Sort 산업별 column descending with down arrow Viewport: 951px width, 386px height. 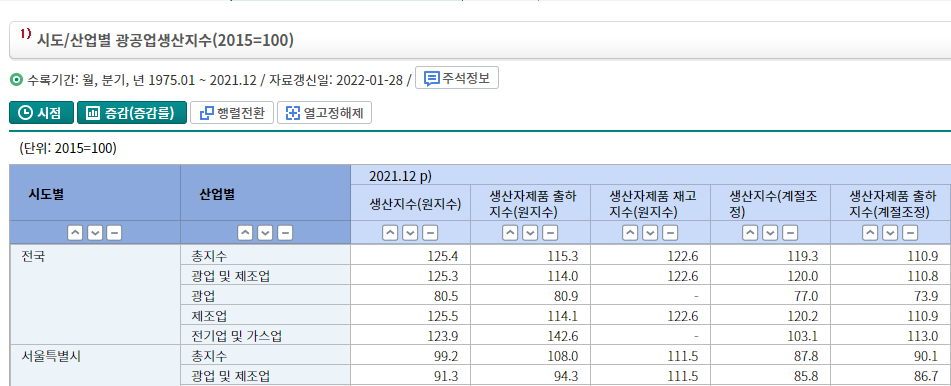(265, 233)
